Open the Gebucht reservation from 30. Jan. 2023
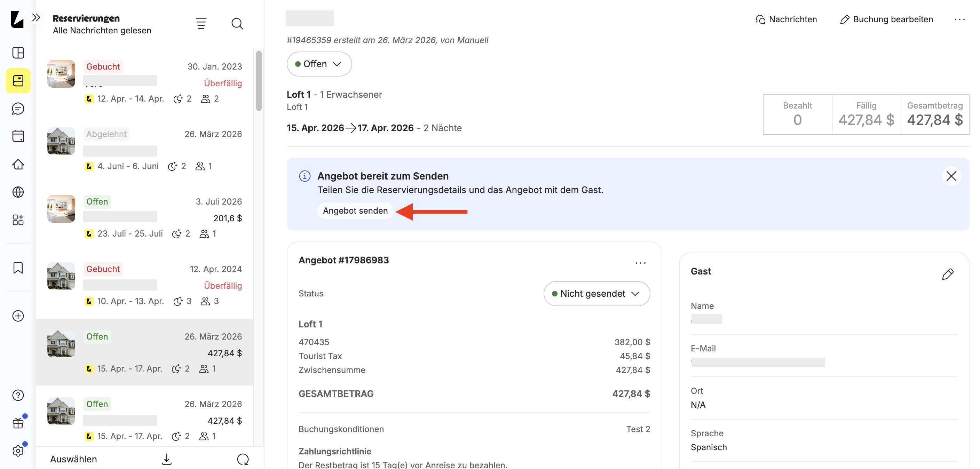 click(144, 82)
